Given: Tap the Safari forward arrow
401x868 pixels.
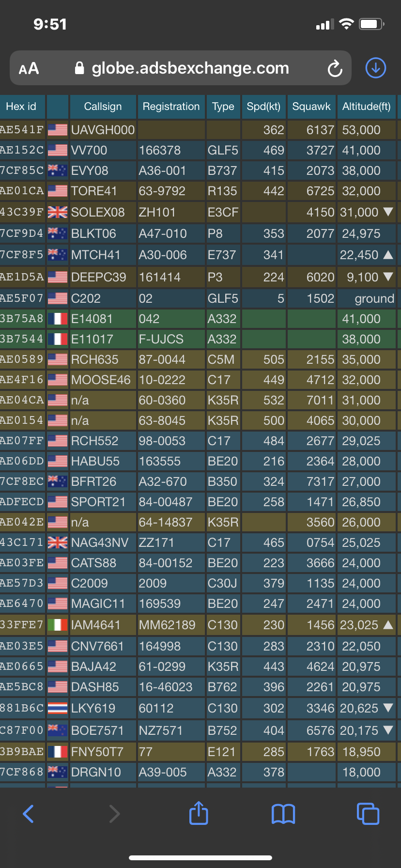Looking at the screenshot, I should (114, 814).
